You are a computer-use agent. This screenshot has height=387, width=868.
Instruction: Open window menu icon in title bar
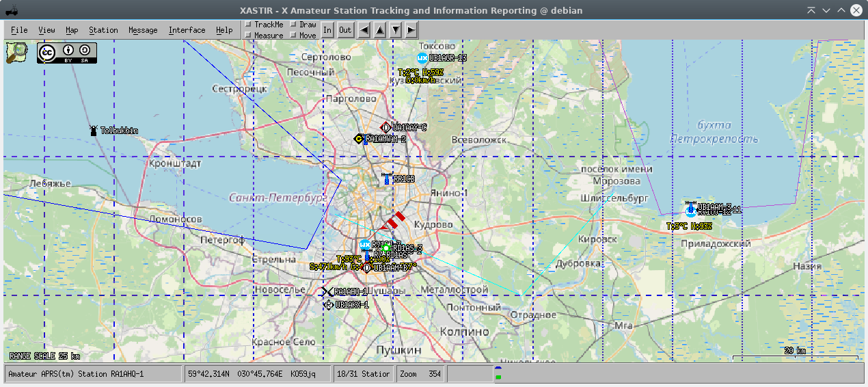pyautogui.click(x=12, y=10)
